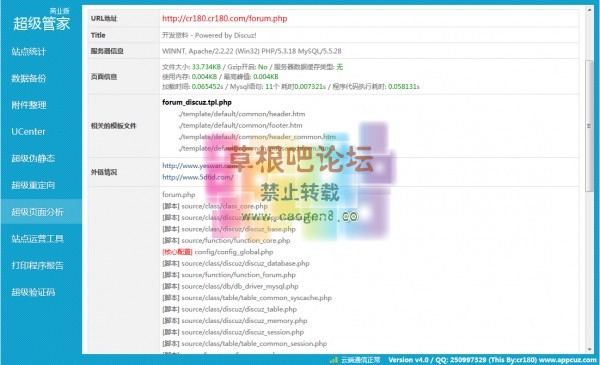Open 站点运营工具 sidebar item

[x=38, y=239]
